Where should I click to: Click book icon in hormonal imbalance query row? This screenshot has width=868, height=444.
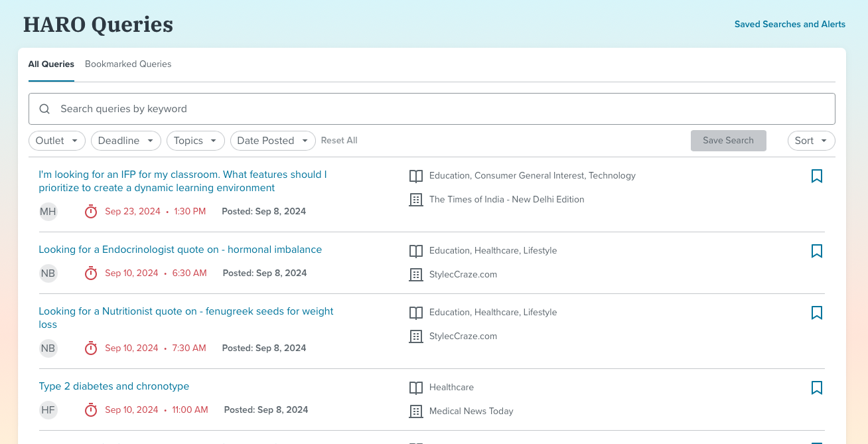[416, 251]
